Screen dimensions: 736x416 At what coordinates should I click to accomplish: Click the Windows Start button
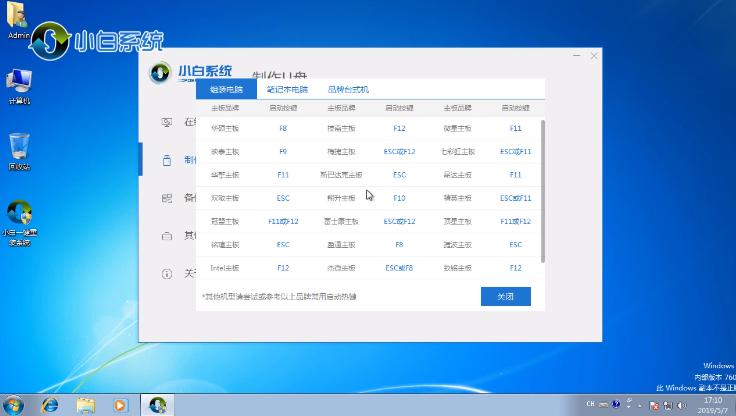click(14, 404)
